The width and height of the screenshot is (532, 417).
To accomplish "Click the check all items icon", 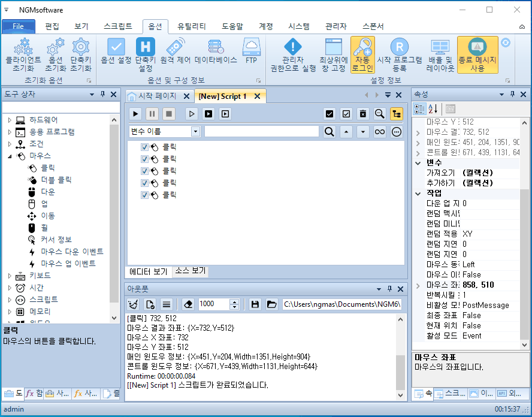I will pos(329,114).
